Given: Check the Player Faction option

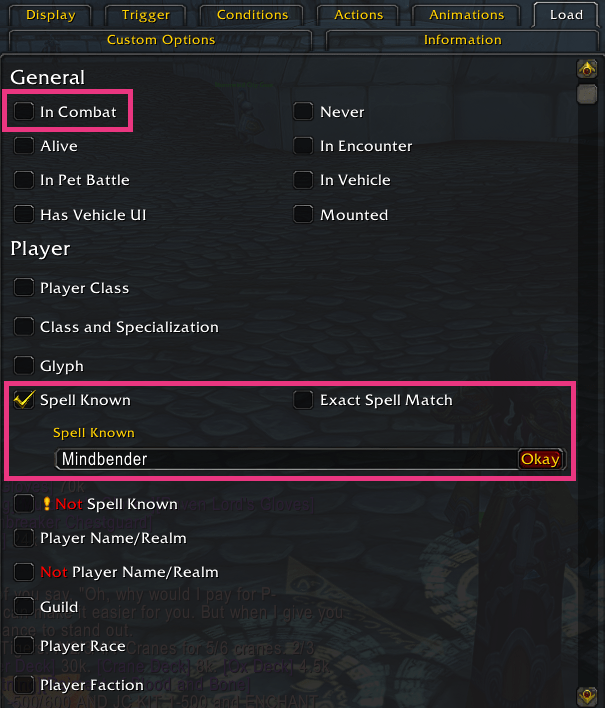Looking at the screenshot, I should [24, 685].
